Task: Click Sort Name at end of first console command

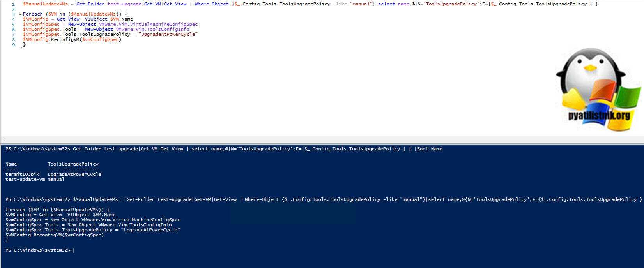Action: (430, 149)
